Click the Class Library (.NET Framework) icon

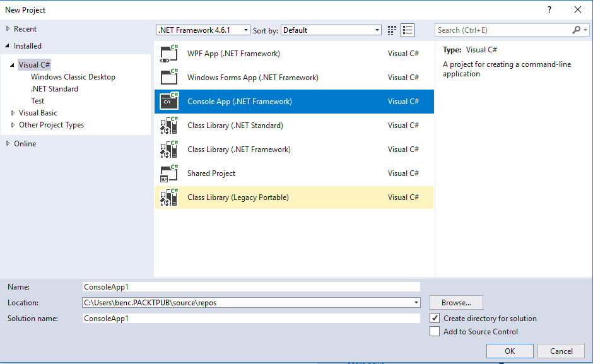(168, 150)
